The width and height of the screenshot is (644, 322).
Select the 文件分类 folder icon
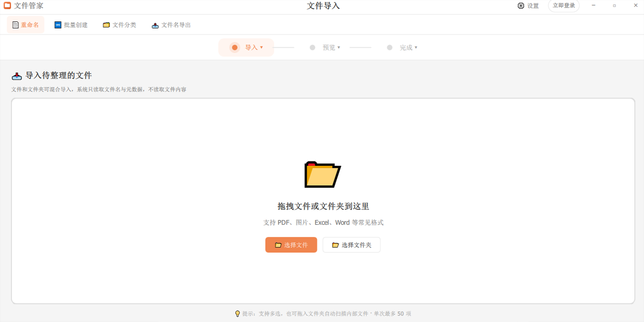click(x=106, y=25)
